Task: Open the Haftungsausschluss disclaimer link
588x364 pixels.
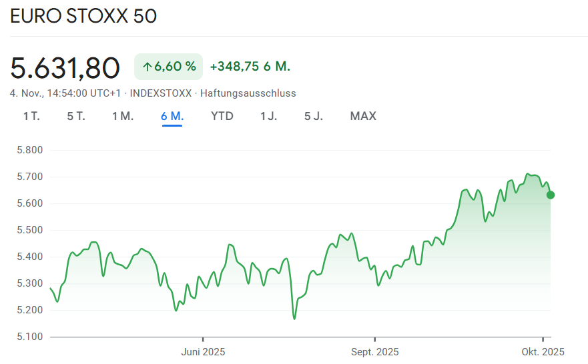Action: (248, 93)
